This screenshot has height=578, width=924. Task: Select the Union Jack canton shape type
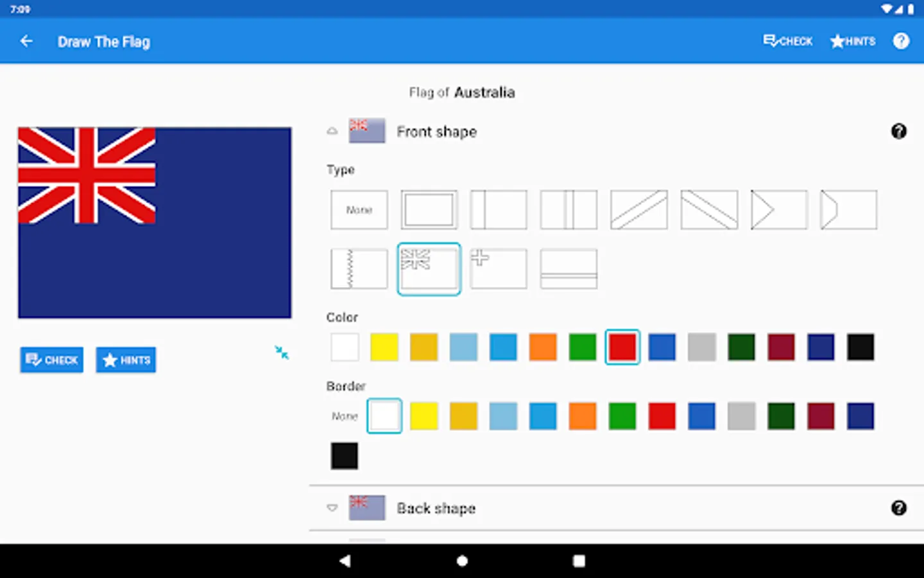429,269
